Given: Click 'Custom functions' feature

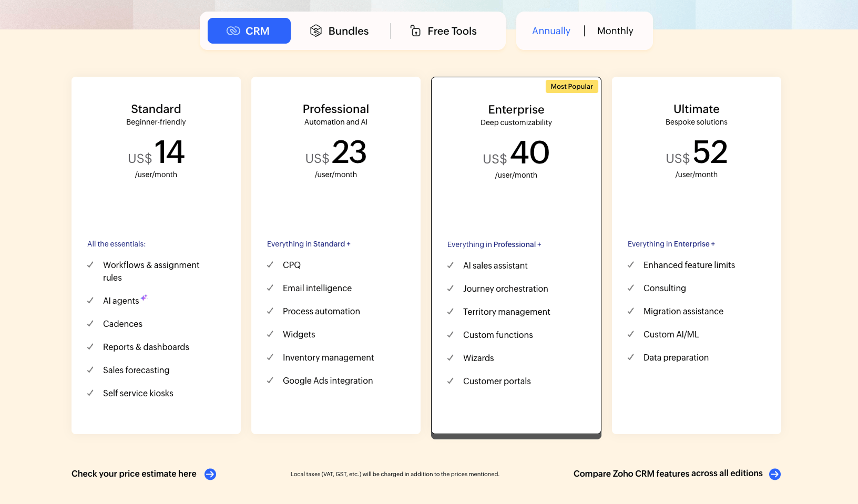Looking at the screenshot, I should click(x=498, y=335).
